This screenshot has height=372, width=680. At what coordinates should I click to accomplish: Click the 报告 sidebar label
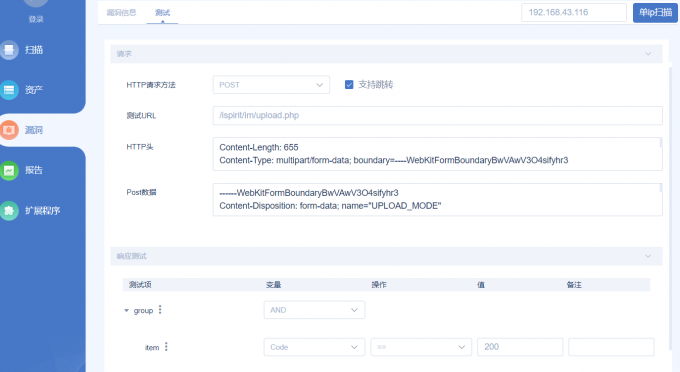point(34,170)
